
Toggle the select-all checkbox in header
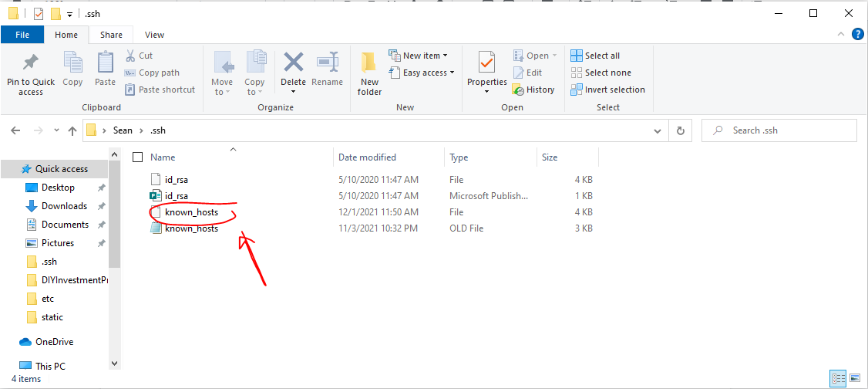[x=137, y=157]
